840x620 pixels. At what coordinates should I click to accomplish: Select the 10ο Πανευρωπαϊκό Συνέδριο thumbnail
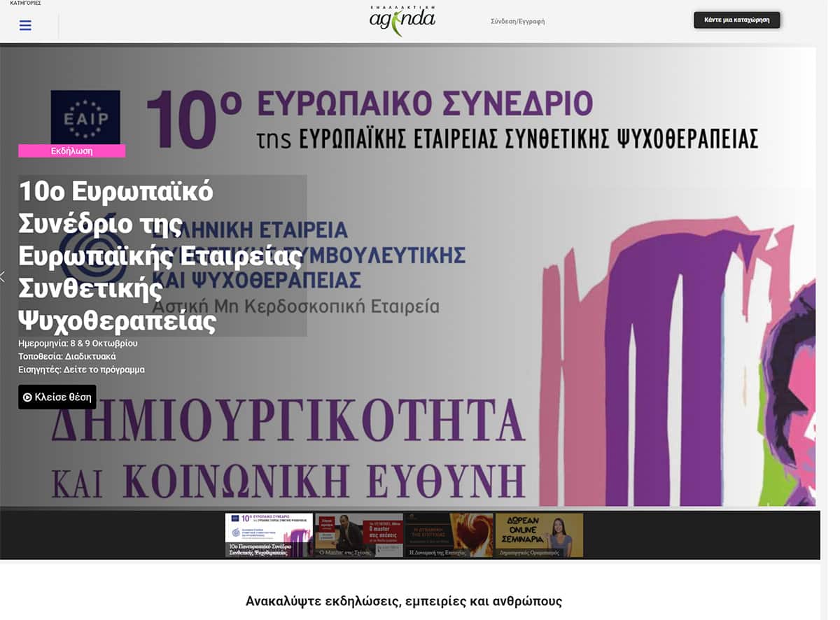(269, 535)
